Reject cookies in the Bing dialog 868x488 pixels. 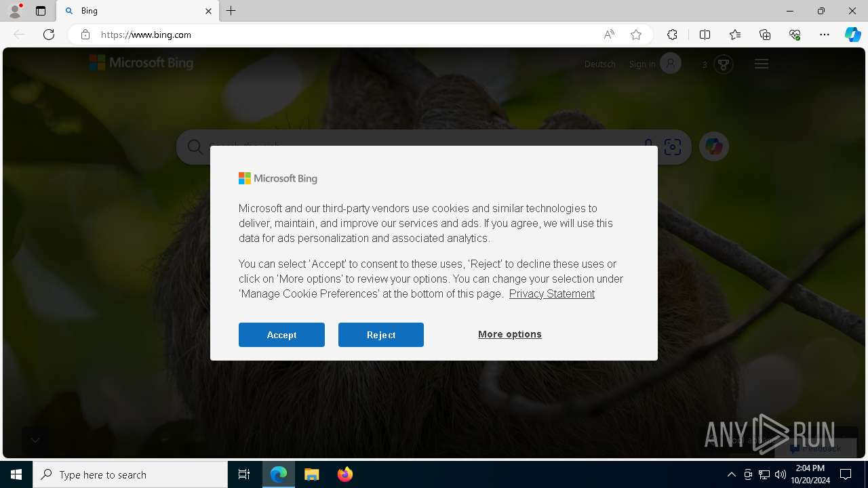(381, 335)
